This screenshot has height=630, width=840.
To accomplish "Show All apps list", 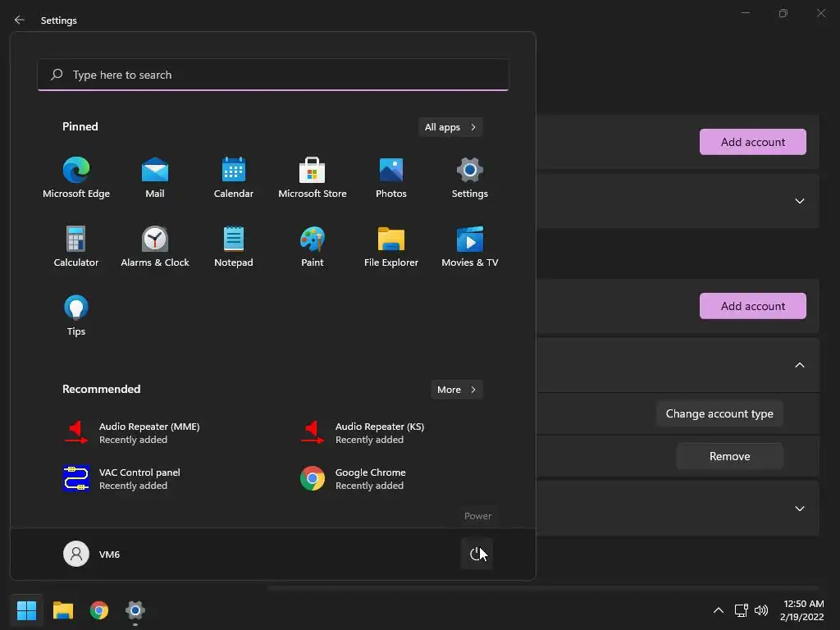I will [450, 127].
